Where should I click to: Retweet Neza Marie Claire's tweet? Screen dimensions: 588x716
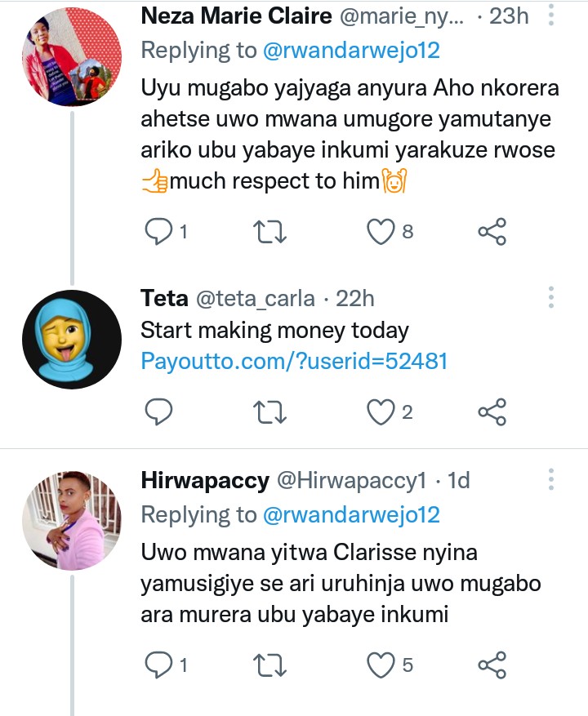point(270,232)
